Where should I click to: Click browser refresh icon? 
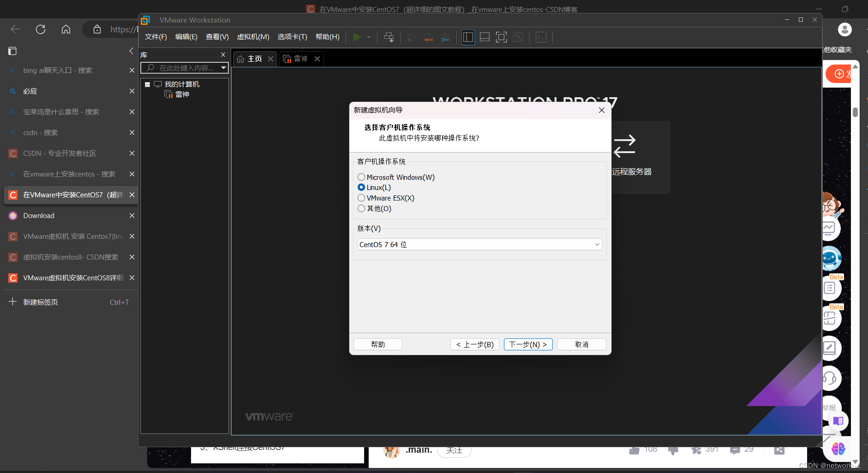pos(41,30)
